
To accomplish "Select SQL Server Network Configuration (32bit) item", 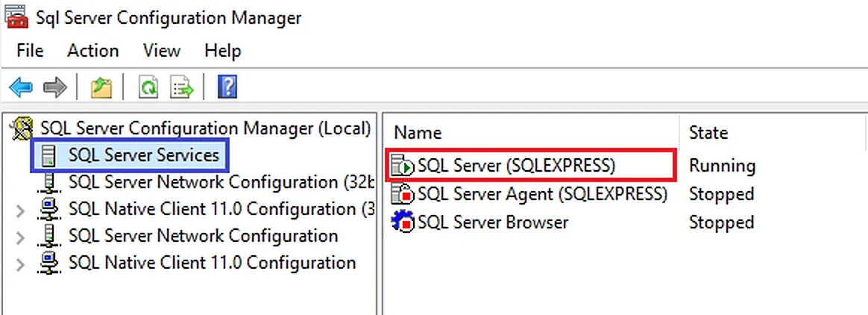I will pyautogui.click(x=222, y=182).
